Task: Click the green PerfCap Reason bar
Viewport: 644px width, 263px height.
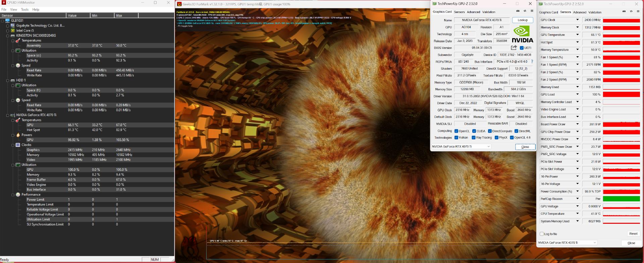Action: (x=621, y=199)
